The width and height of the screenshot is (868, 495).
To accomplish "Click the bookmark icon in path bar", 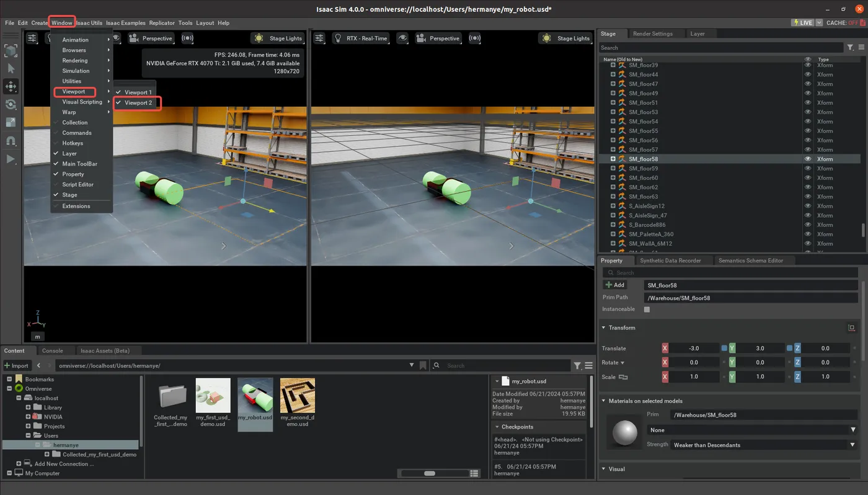I will point(422,365).
